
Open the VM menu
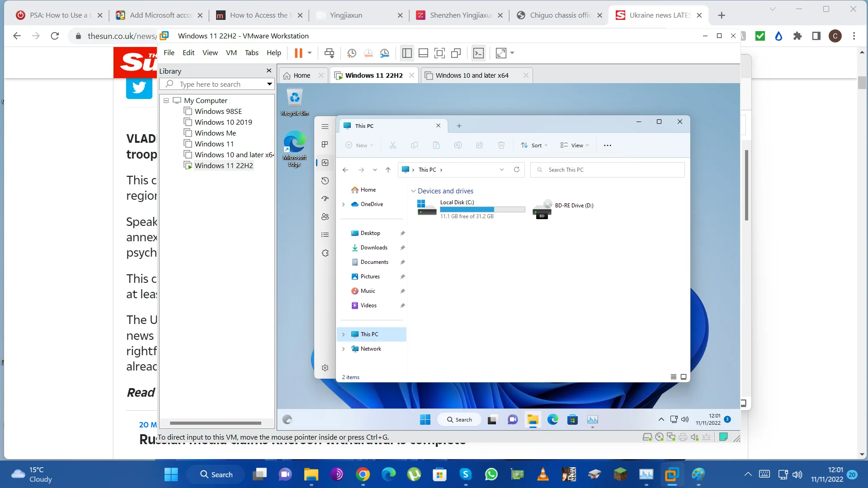(x=231, y=53)
